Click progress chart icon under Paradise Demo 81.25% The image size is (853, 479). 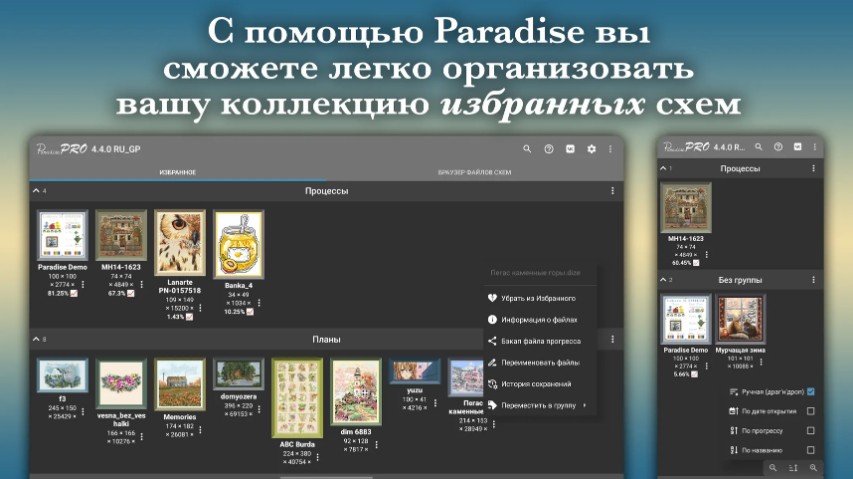click(x=75, y=294)
